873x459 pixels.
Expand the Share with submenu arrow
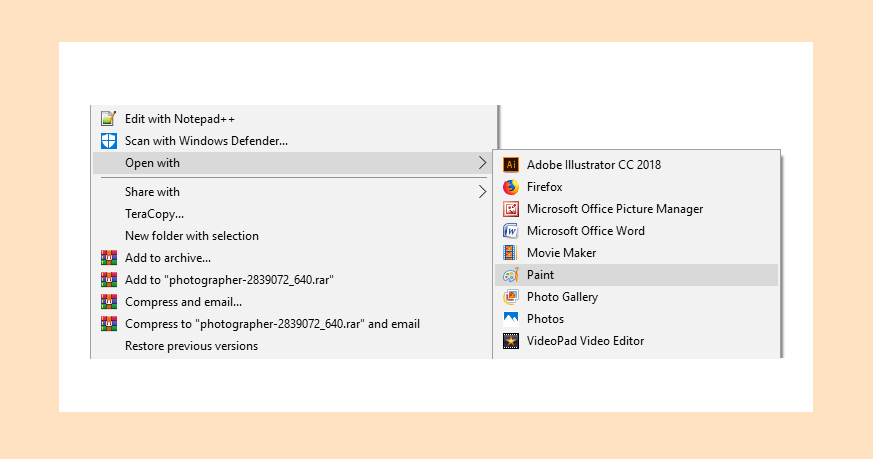coord(482,192)
